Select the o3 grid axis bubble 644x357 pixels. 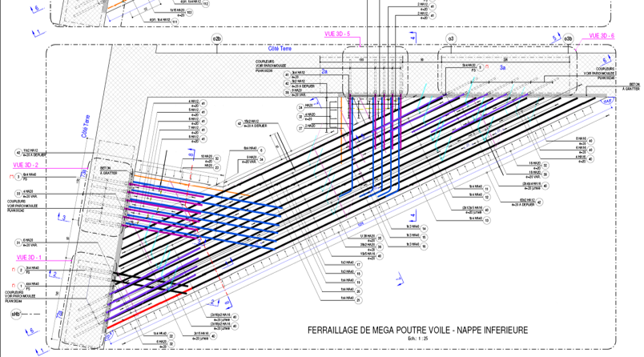[x=451, y=38]
